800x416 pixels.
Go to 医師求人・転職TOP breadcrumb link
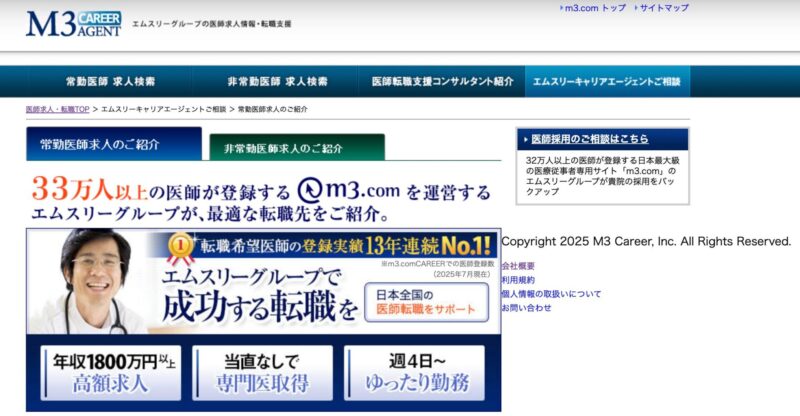coord(58,109)
